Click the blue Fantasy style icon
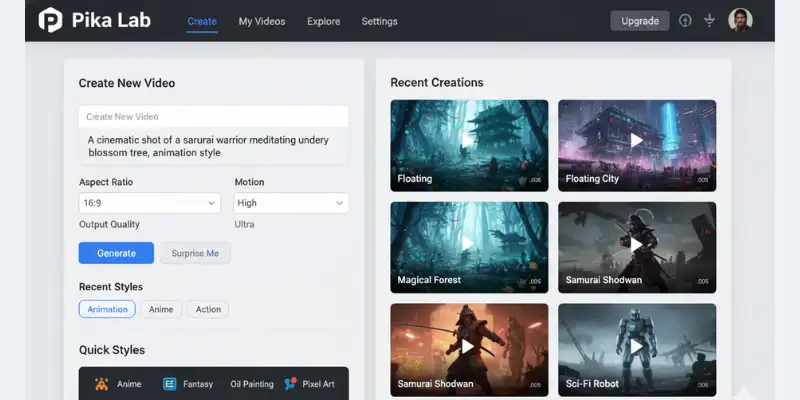This screenshot has width=800, height=400. [x=169, y=384]
